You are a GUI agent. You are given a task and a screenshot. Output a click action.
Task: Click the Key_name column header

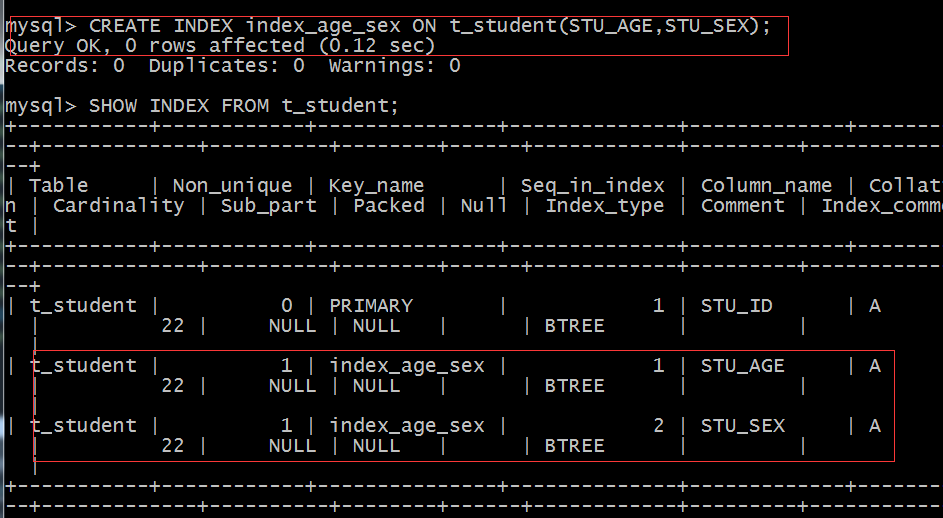[376, 185]
